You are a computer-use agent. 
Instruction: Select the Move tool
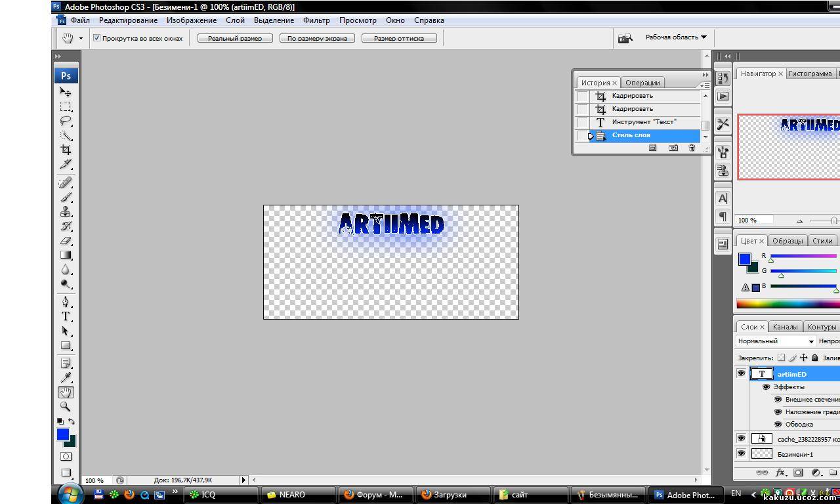[66, 92]
